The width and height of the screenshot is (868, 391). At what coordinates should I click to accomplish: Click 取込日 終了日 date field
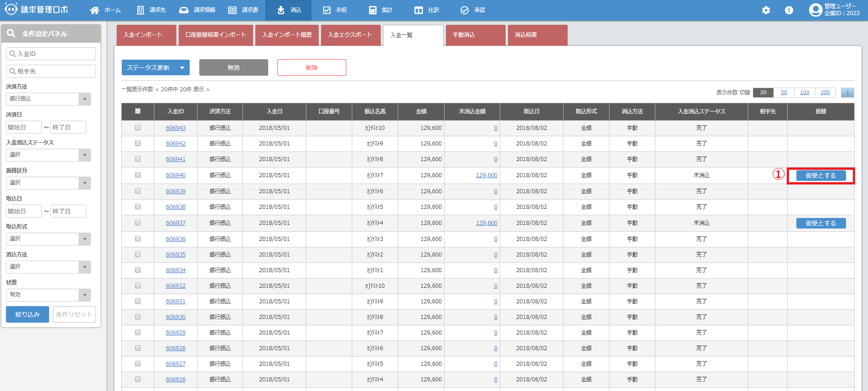coord(68,211)
